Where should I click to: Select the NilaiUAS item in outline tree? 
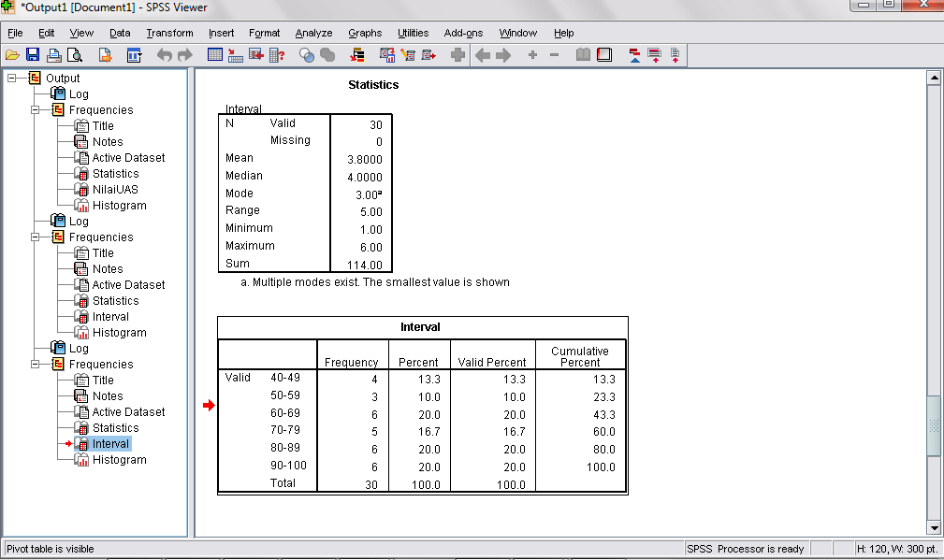click(x=115, y=190)
